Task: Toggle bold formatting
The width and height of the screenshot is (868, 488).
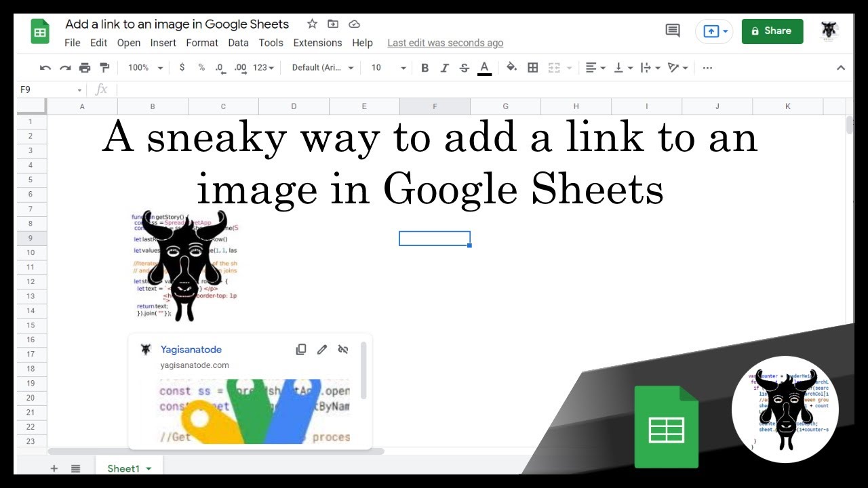Action: click(x=425, y=68)
